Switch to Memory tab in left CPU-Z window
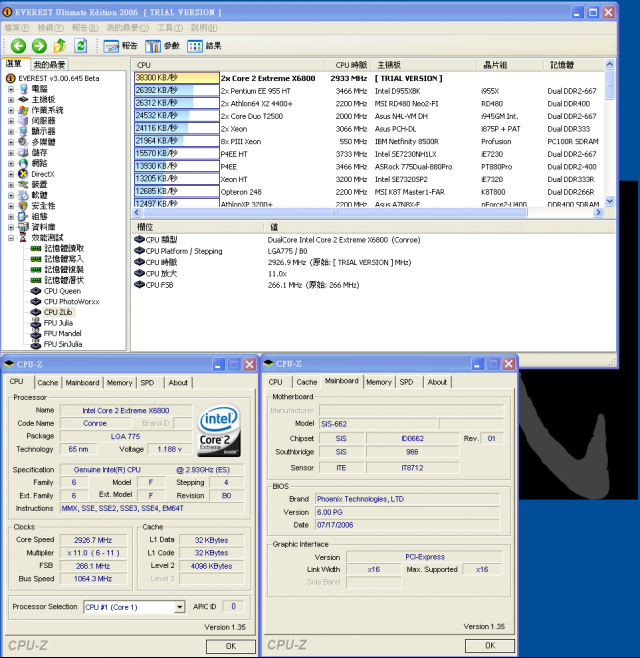This screenshot has height=658, width=640. (x=120, y=382)
